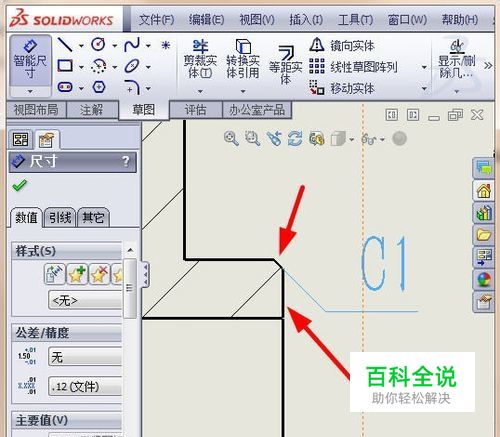Screen dimensions: 500x437
Task: Expand Line tool dropdown arrow
Action: point(81,46)
